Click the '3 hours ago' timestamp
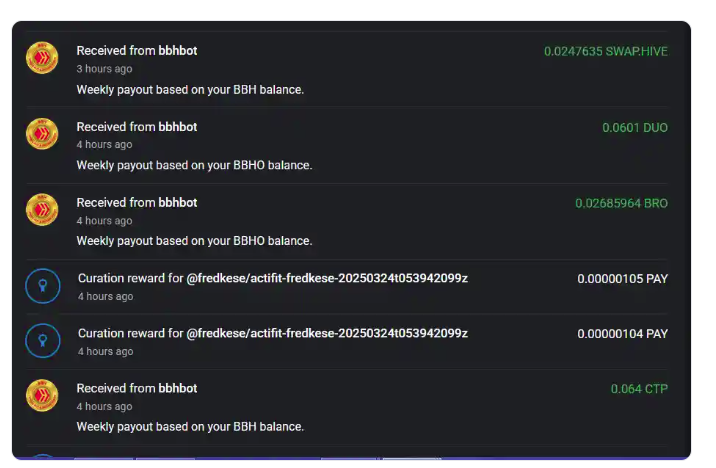This screenshot has width=716, height=468. [x=104, y=69]
